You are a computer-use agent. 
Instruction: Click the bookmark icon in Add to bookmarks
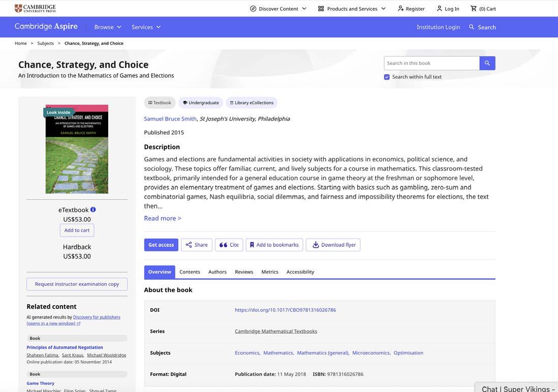[x=252, y=245]
